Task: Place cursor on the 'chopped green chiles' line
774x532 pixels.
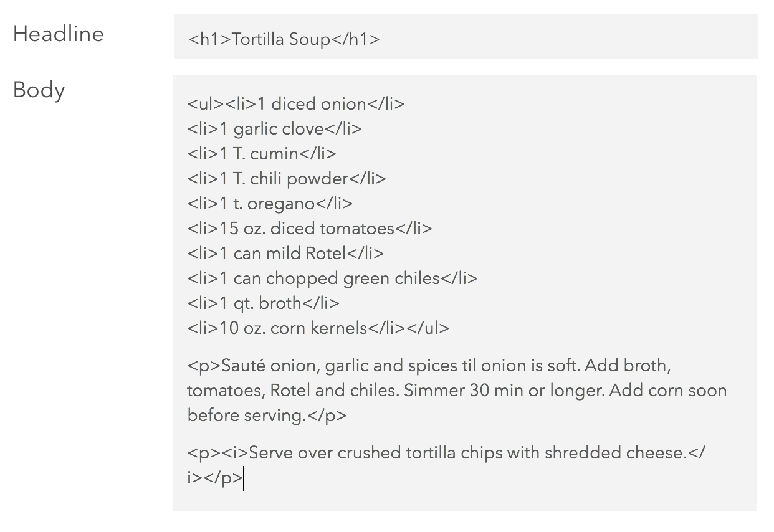Action: pyautogui.click(x=333, y=278)
